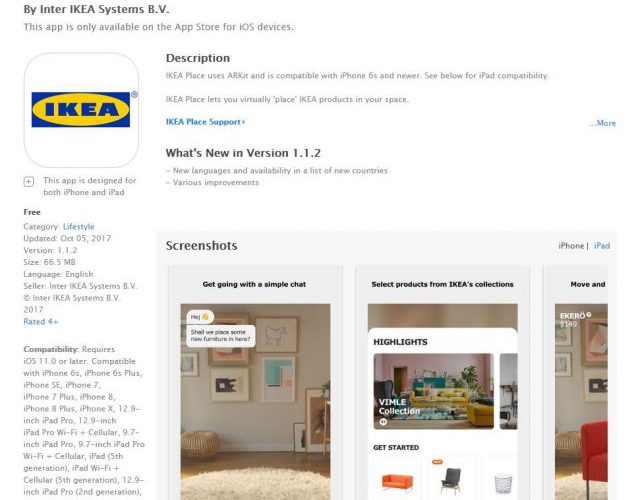Image resolution: width=640 pixels, height=500 pixels.
Task: Open the 'Select products from IKEA's collections' screenshot
Action: [x=442, y=382]
